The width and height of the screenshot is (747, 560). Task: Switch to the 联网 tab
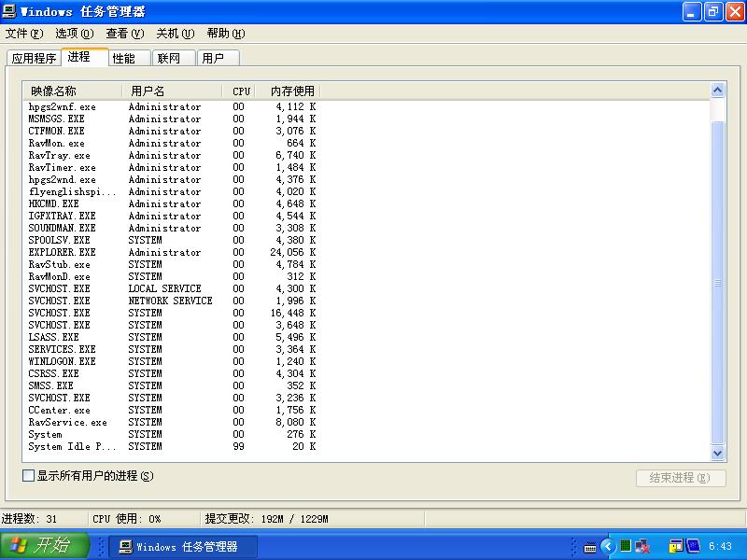click(x=174, y=58)
